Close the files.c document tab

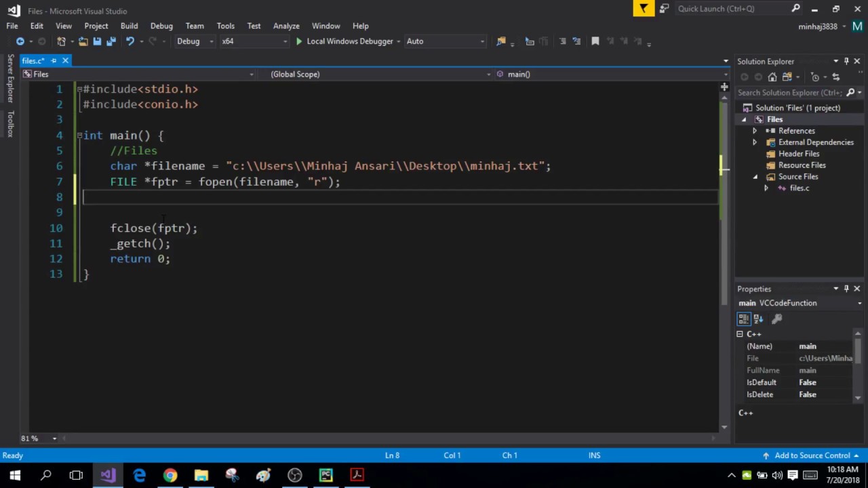click(x=65, y=61)
